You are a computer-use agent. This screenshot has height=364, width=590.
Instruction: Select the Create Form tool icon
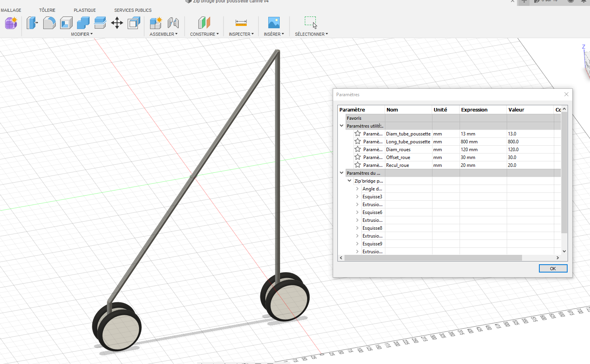(11, 23)
